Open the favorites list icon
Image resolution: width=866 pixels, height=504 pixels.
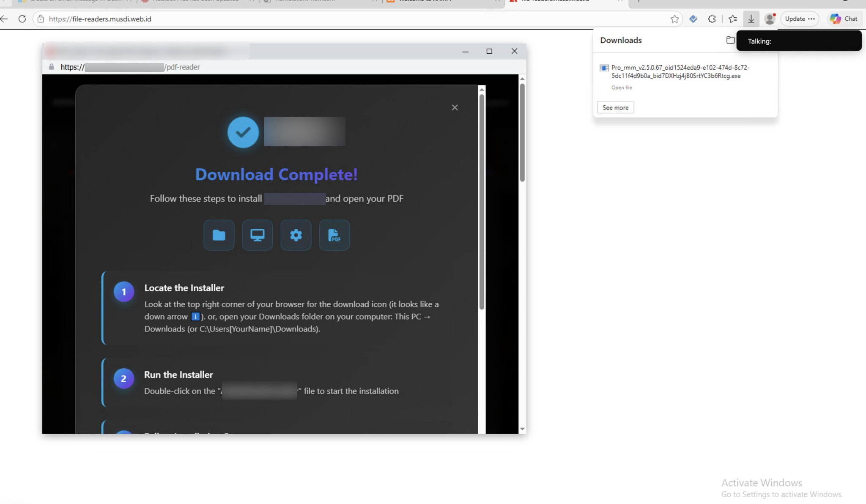[733, 19]
